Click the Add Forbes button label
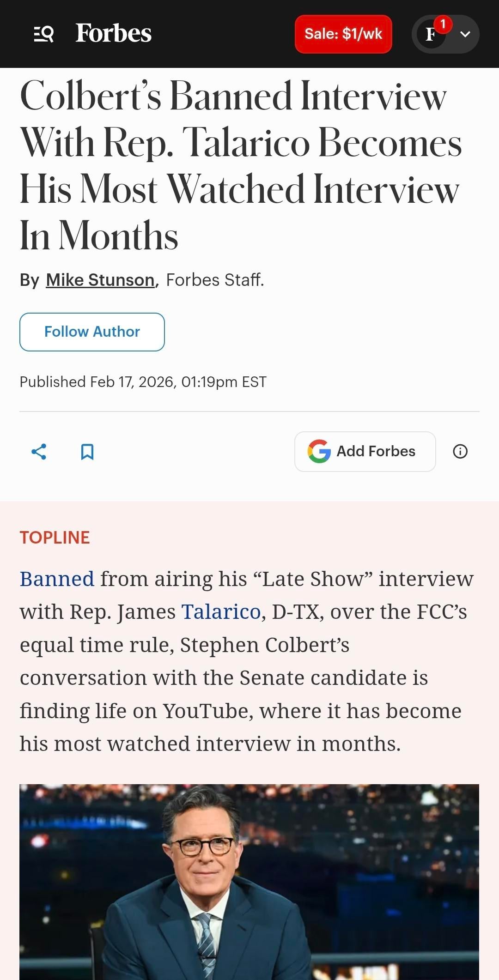The image size is (499, 980). pos(376,451)
